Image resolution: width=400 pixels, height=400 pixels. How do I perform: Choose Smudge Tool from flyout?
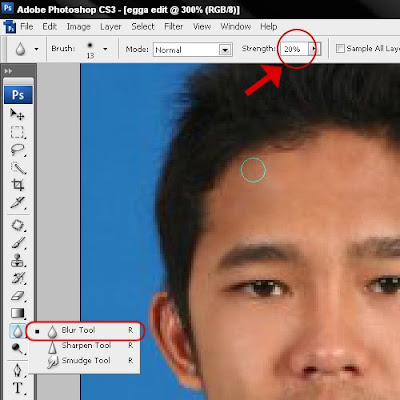tap(85, 361)
